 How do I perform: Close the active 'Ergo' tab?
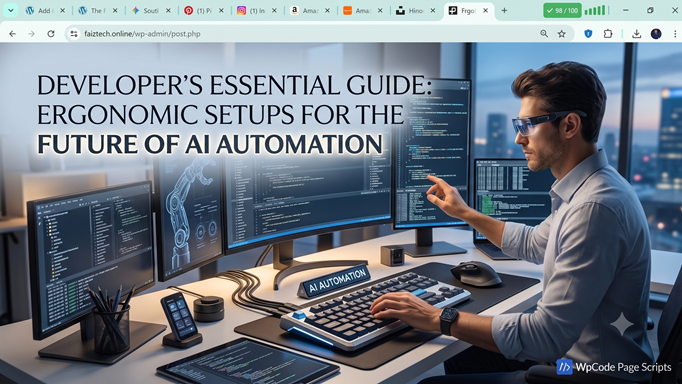(x=485, y=10)
